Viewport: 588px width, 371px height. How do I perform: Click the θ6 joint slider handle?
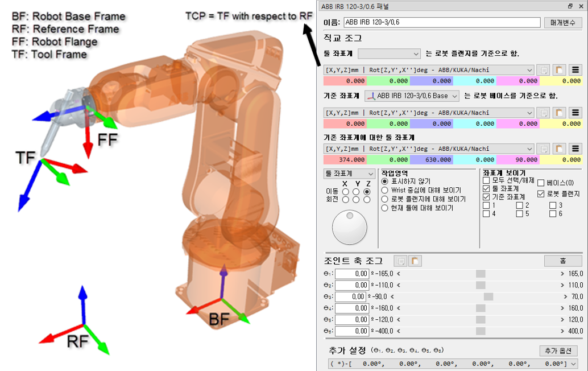click(481, 331)
